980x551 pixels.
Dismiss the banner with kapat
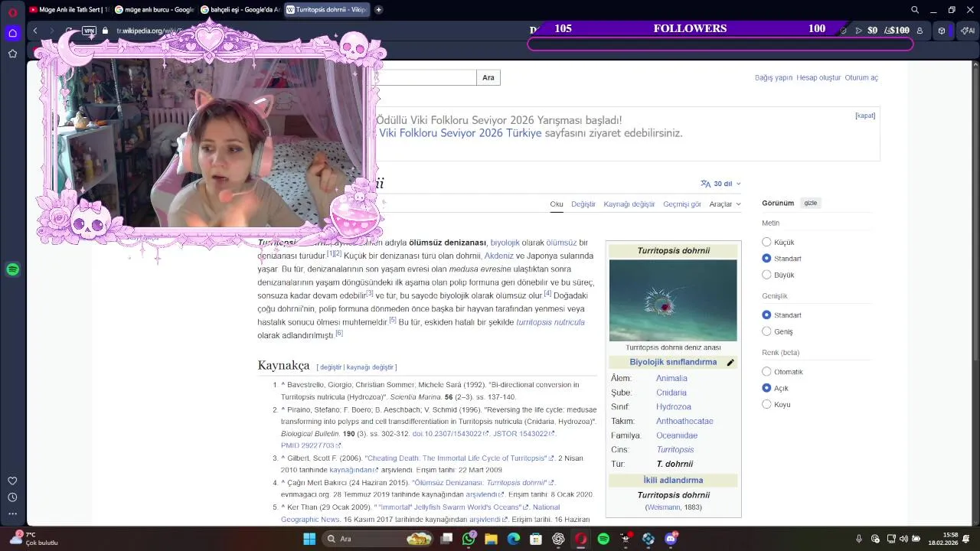(865, 116)
